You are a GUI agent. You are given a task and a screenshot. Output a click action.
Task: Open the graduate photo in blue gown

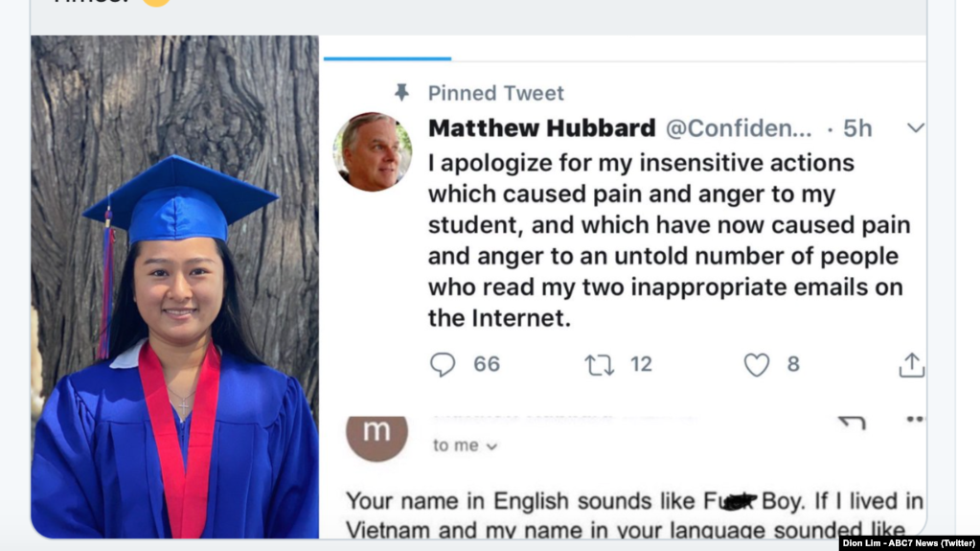(175, 287)
